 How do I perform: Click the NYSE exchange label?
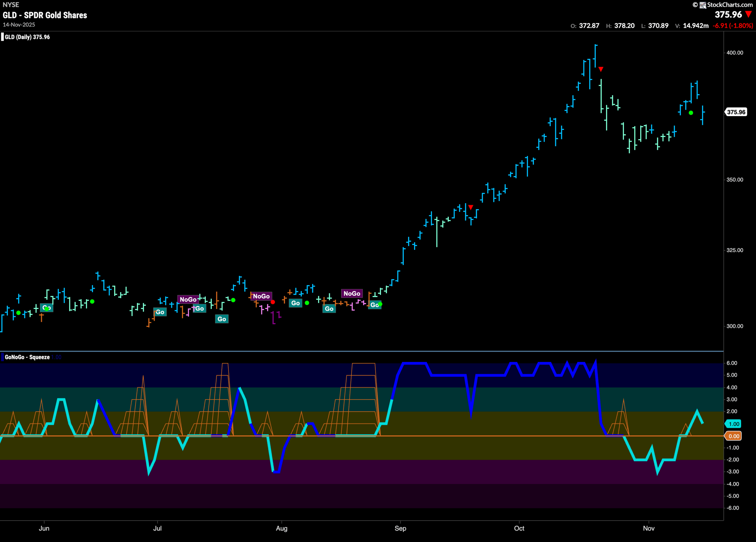point(11,5)
